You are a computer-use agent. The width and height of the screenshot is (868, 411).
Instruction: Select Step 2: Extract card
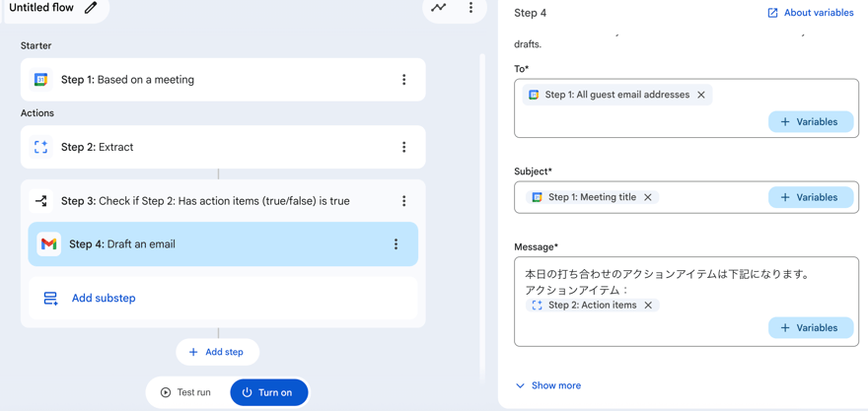197,147
